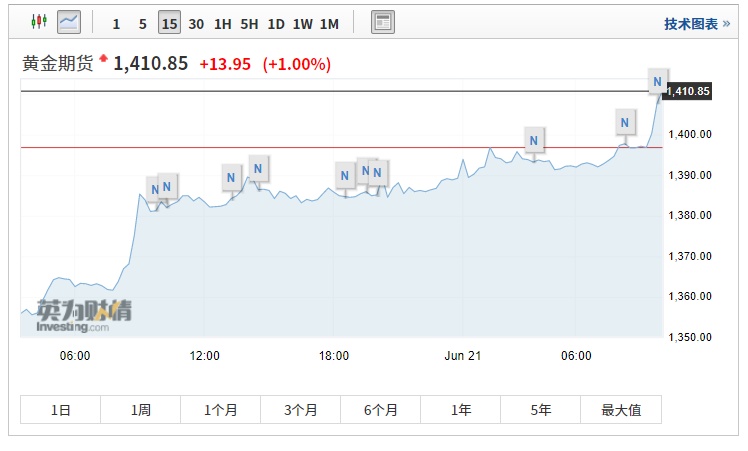This screenshot has width=748, height=451.
Task: Click the 1年 range button
Action: pos(460,410)
